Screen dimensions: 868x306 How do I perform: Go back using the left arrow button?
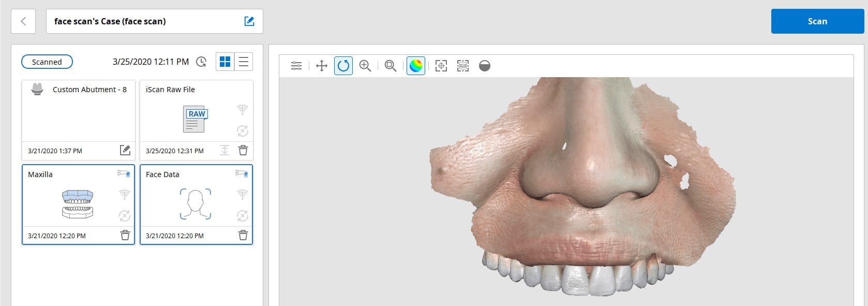(x=23, y=21)
